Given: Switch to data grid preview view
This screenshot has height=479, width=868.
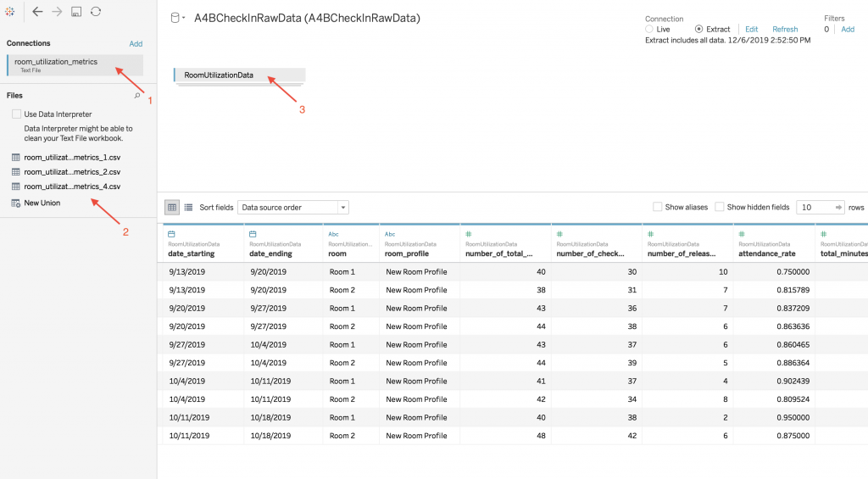Looking at the screenshot, I should [x=172, y=207].
